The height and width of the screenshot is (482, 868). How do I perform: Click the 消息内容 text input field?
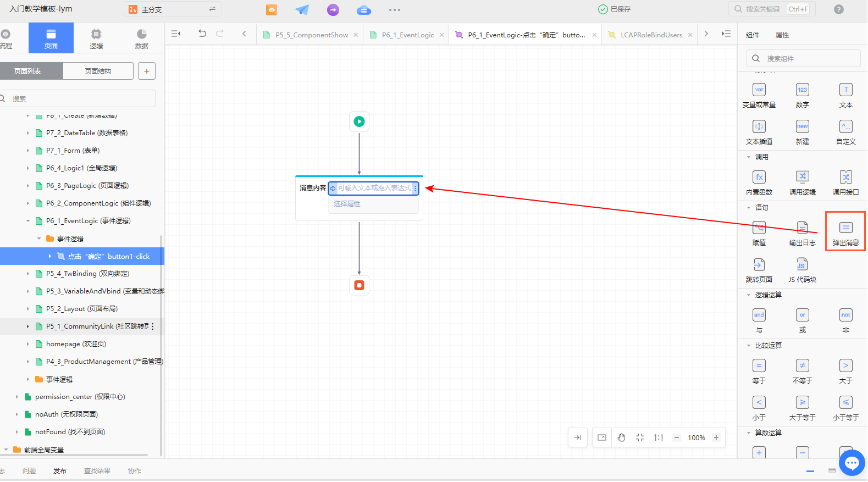click(374, 189)
